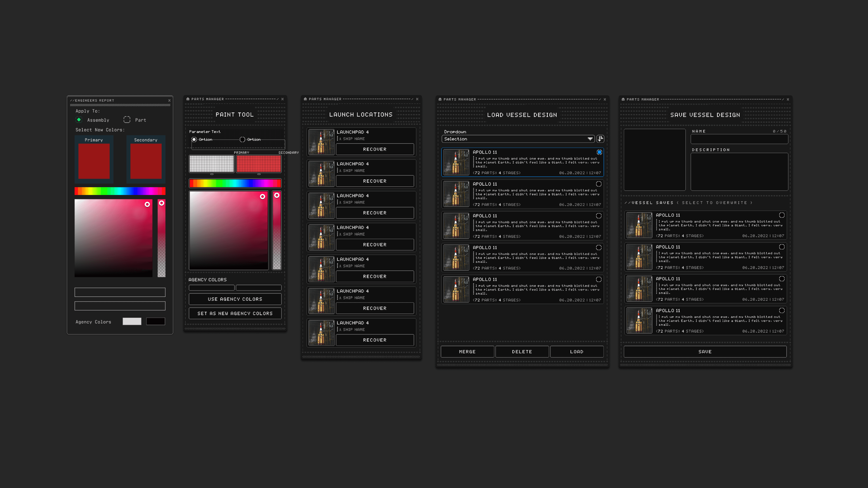868x488 pixels.
Task: Click the white Primary swatch in Paint Tool
Action: pyautogui.click(x=211, y=164)
